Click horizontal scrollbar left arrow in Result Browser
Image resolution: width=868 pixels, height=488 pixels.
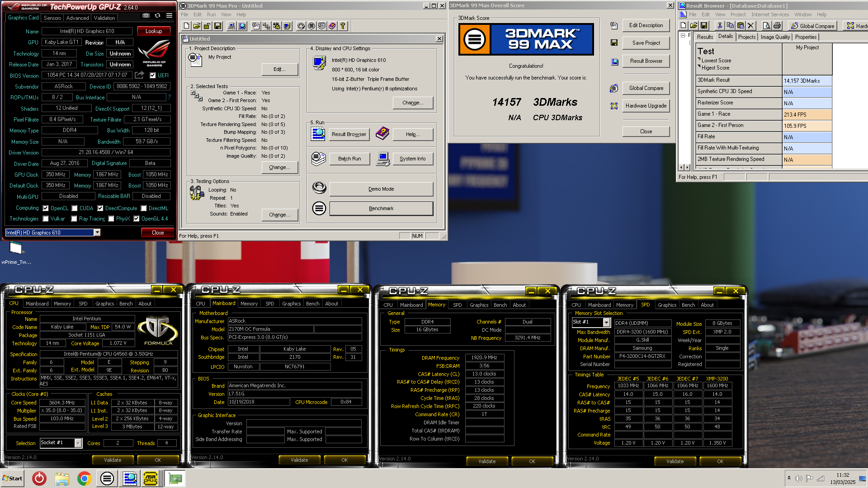point(682,167)
